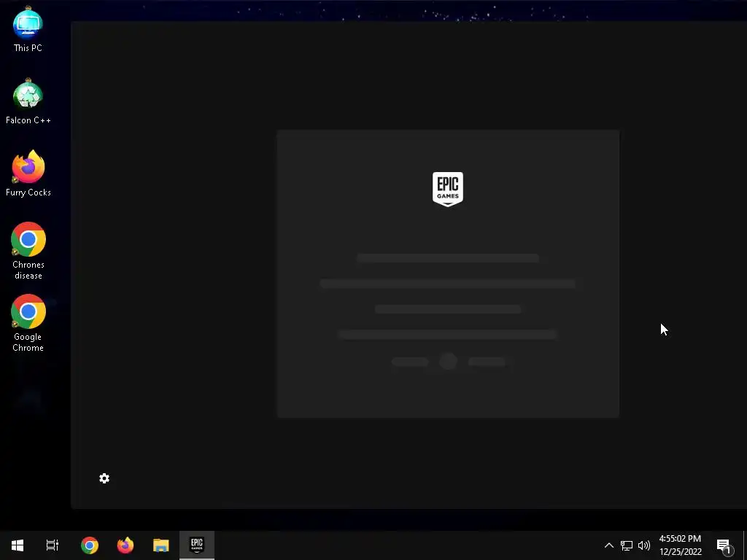Launch Firefox from the taskbar
The width and height of the screenshot is (747, 560).
point(125,545)
